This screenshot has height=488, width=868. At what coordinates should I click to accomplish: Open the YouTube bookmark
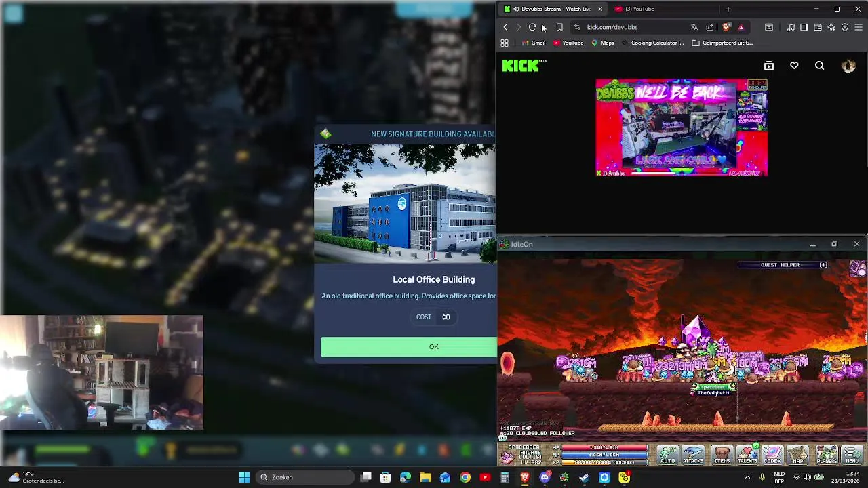pos(568,43)
